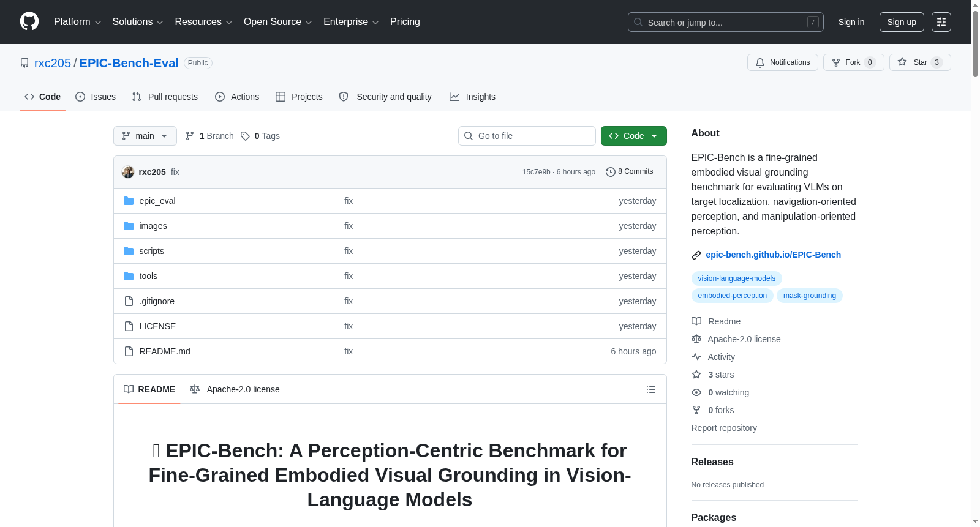Open the global navigation menu icon beside Sign up
The image size is (980, 527).
click(941, 22)
